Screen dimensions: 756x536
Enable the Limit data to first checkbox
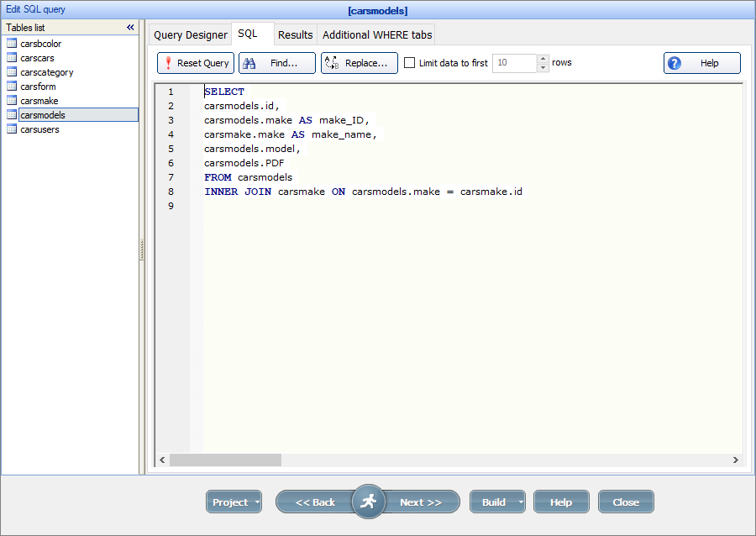[x=409, y=62]
